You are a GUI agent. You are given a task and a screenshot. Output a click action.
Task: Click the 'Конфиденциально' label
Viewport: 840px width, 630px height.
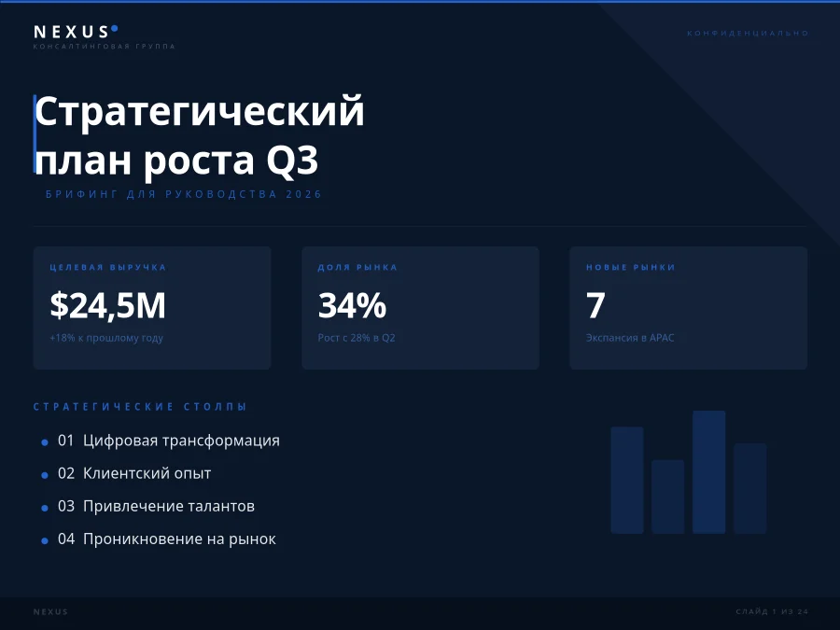click(x=748, y=34)
